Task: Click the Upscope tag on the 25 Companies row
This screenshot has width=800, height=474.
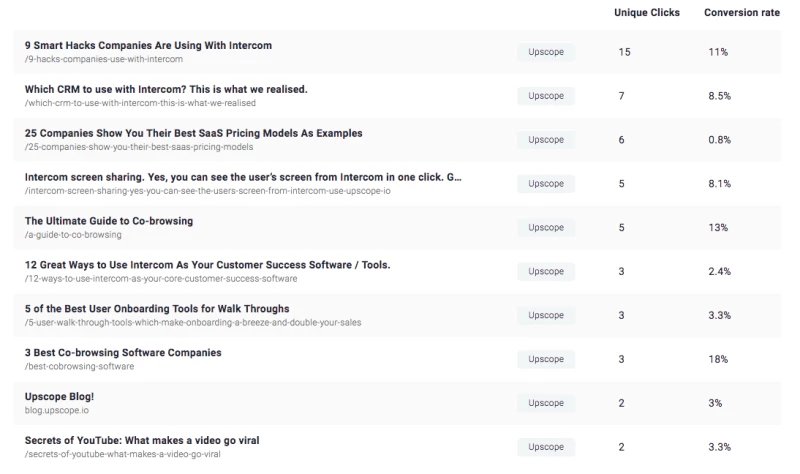Action: [546, 140]
